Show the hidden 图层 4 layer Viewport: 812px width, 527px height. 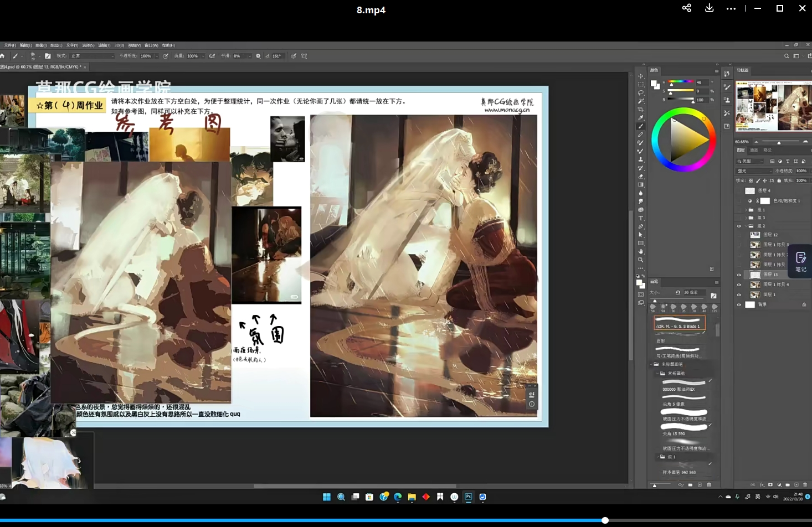pyautogui.click(x=739, y=191)
